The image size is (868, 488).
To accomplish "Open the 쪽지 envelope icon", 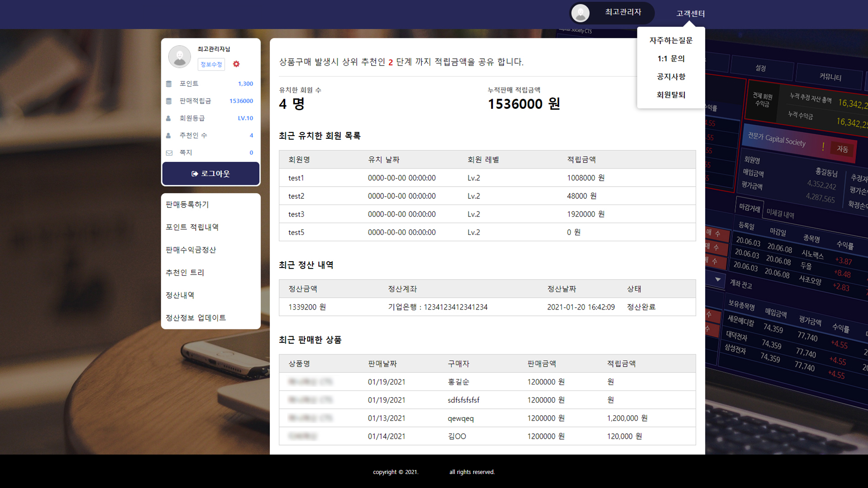I will pyautogui.click(x=169, y=153).
